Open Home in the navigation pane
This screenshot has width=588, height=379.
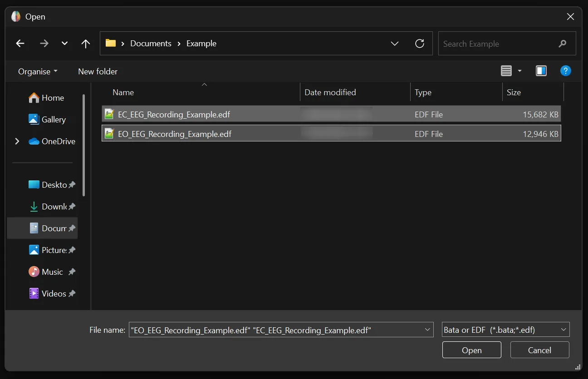click(x=45, y=97)
